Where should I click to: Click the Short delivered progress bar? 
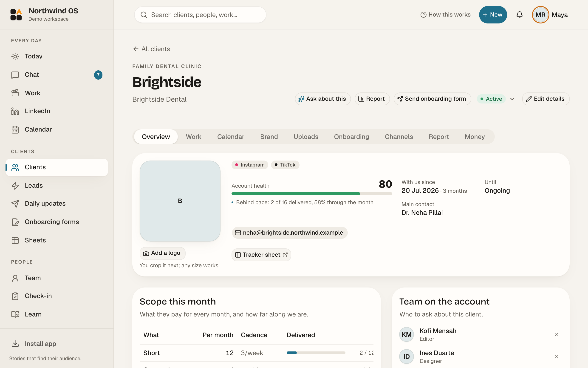[x=316, y=353]
